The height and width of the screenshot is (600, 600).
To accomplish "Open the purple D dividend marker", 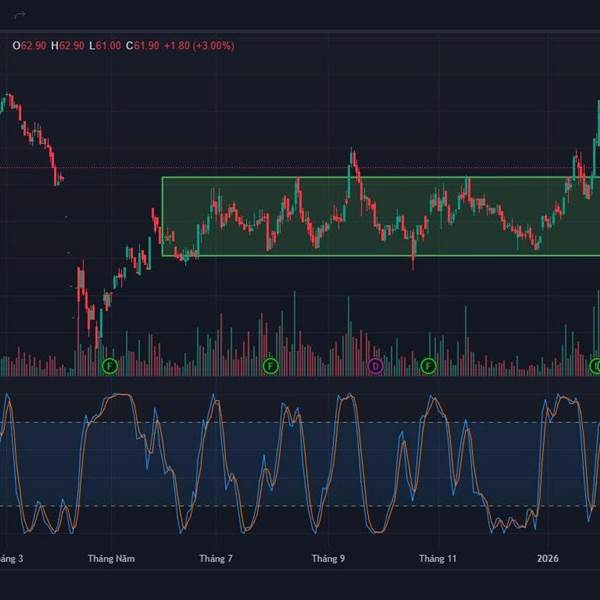I will click(x=376, y=367).
